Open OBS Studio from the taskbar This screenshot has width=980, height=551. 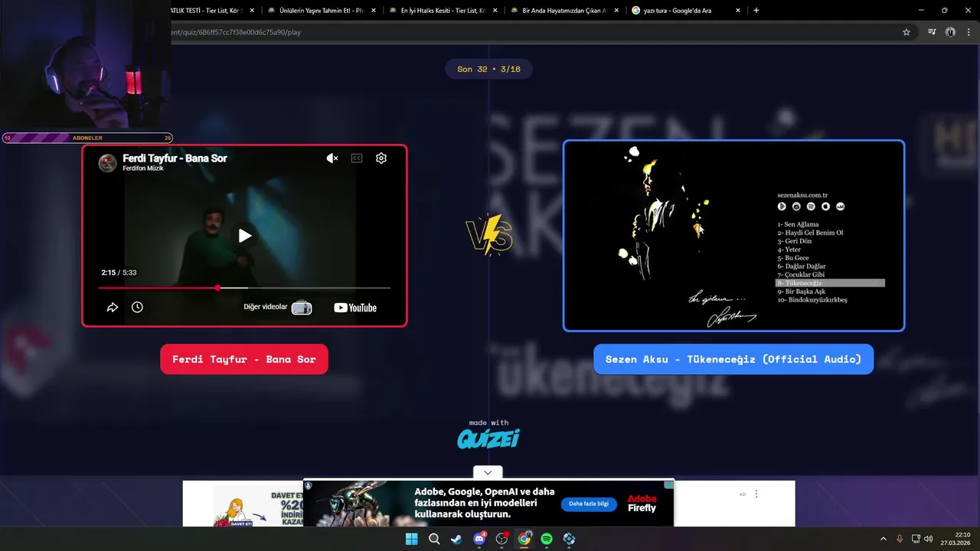(x=501, y=539)
